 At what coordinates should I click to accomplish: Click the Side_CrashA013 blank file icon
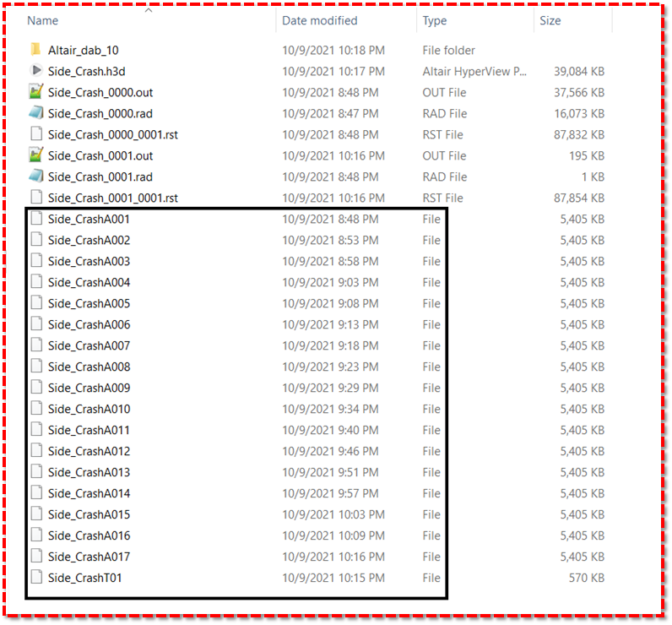[36, 471]
